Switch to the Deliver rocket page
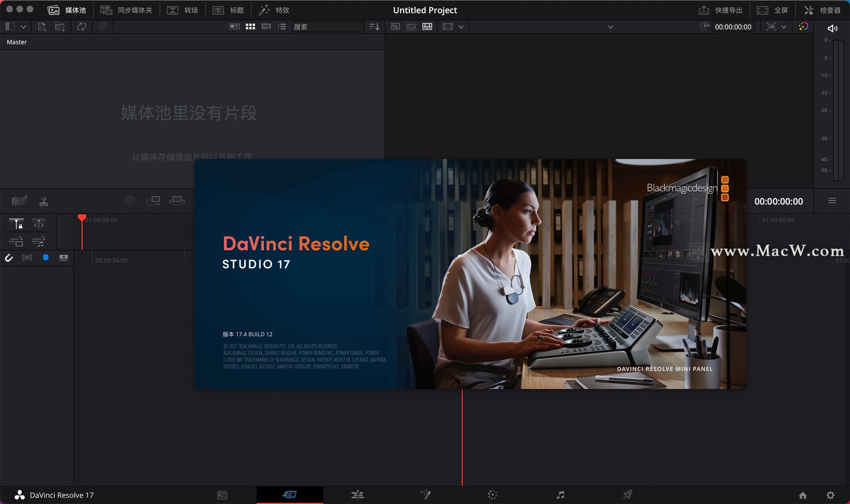850x504 pixels. tap(628, 495)
